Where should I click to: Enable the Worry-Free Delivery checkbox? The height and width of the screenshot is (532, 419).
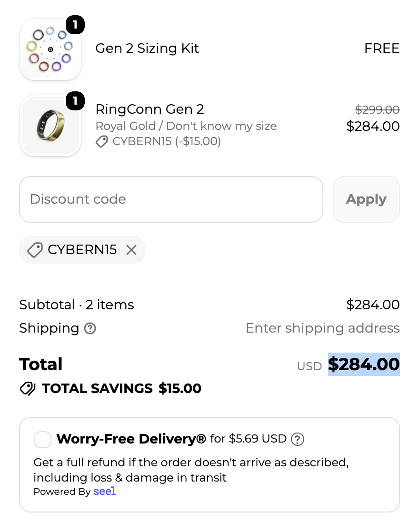[x=43, y=440]
